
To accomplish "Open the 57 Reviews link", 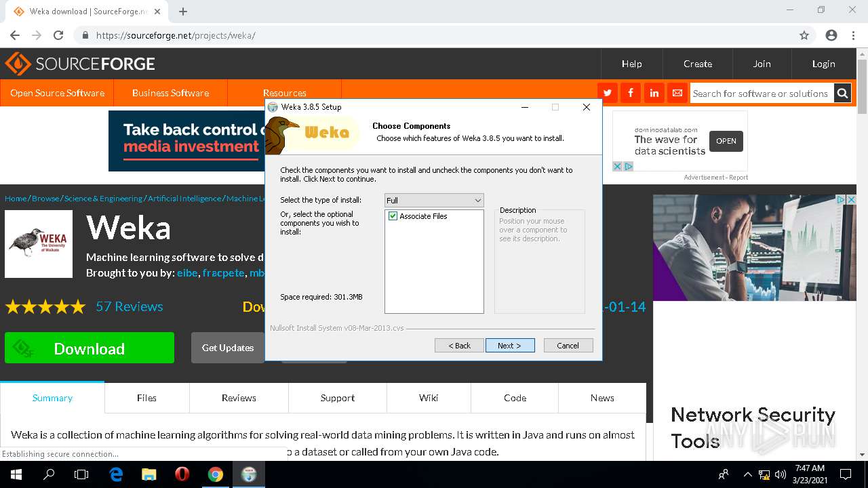I will (130, 306).
